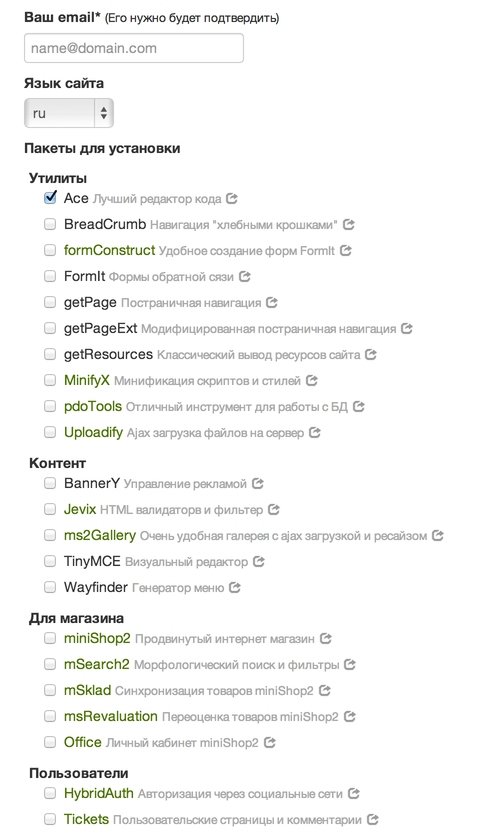Image resolution: width=482 pixels, height=834 pixels.
Task: Click external link icon beside ms2Gallery description
Action: pos(437,535)
